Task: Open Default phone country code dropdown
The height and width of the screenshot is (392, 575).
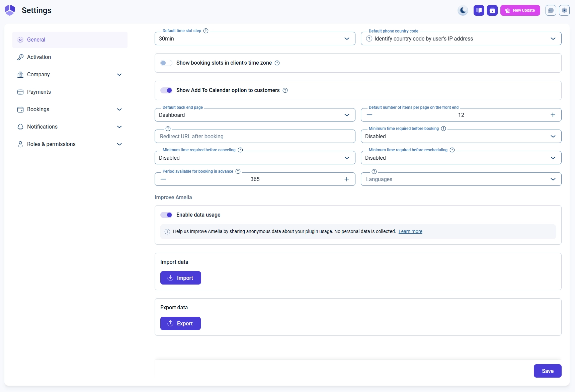Action: (461, 38)
